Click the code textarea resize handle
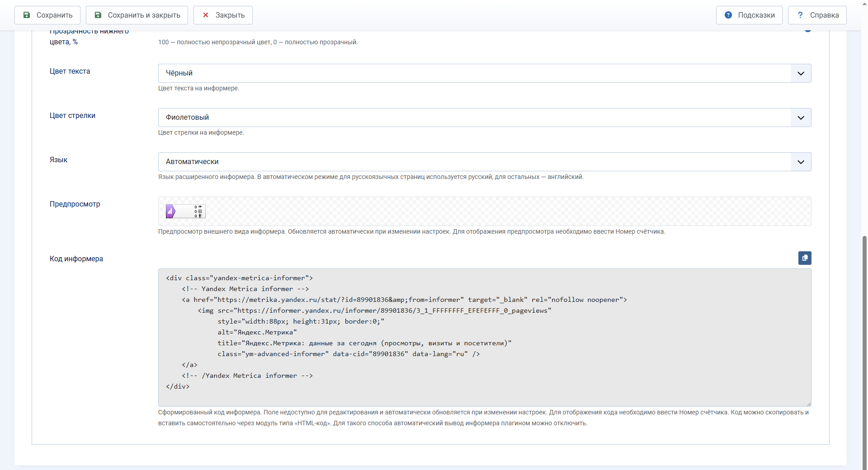The width and height of the screenshot is (868, 470). click(808, 404)
